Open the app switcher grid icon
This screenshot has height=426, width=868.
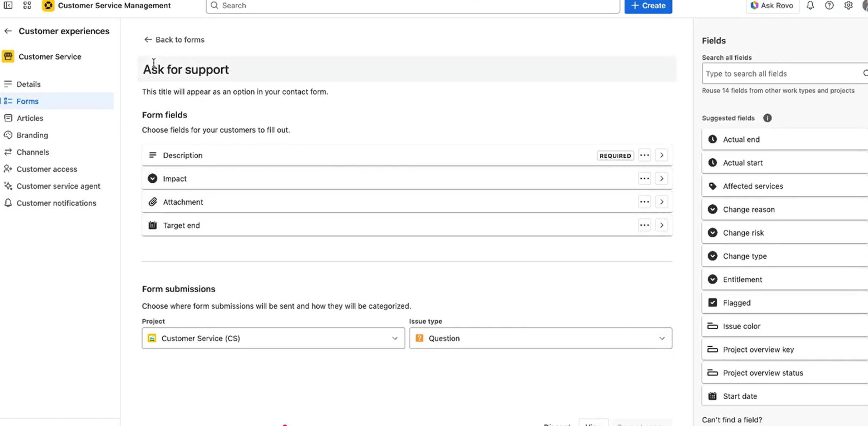pos(27,5)
